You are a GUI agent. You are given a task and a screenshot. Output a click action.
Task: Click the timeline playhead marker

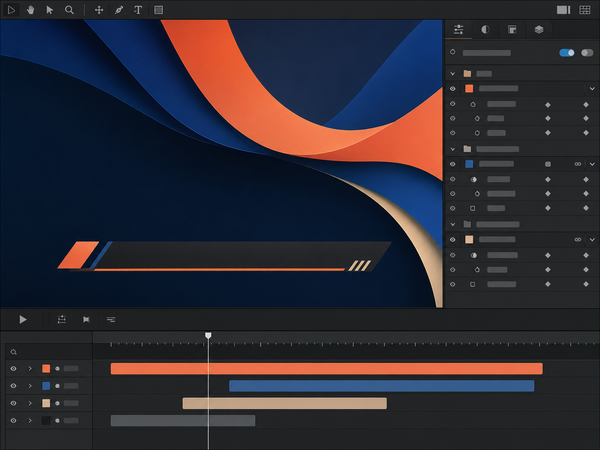click(x=208, y=336)
